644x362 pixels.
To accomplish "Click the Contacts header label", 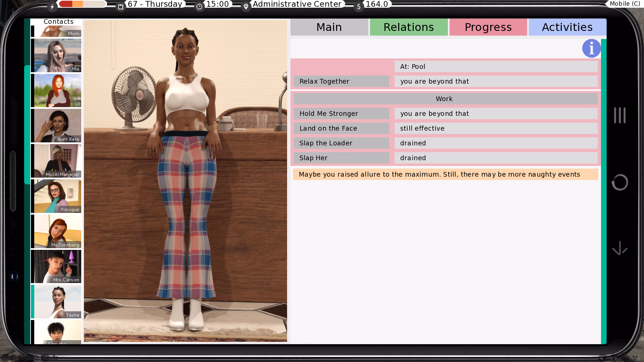I will (x=58, y=21).
